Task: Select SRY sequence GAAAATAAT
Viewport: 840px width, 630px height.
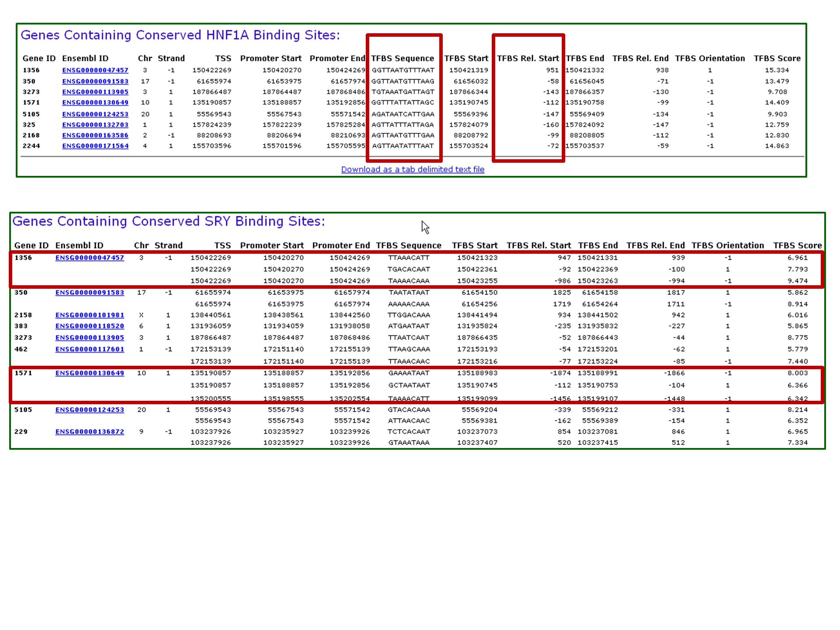Action: pos(409,373)
